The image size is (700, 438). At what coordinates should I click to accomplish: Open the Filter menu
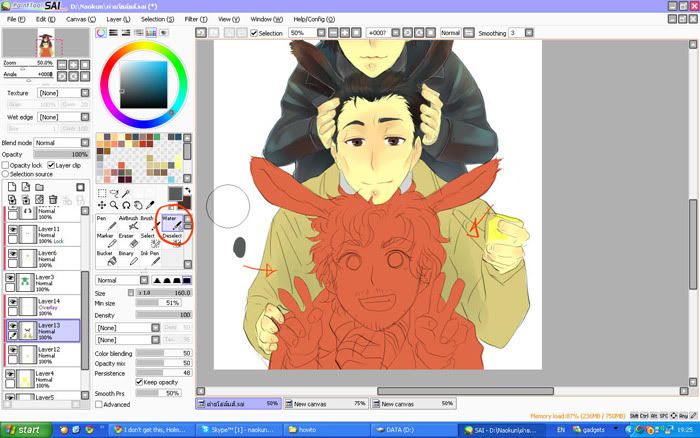[x=190, y=19]
